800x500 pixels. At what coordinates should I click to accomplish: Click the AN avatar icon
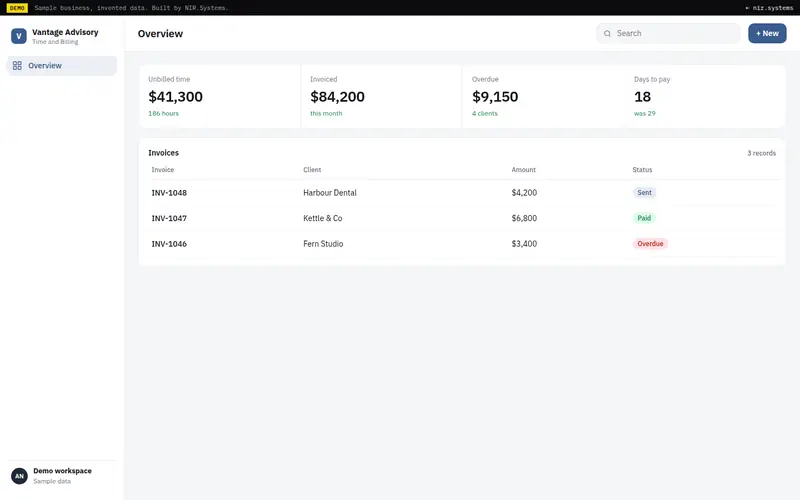[19, 476]
